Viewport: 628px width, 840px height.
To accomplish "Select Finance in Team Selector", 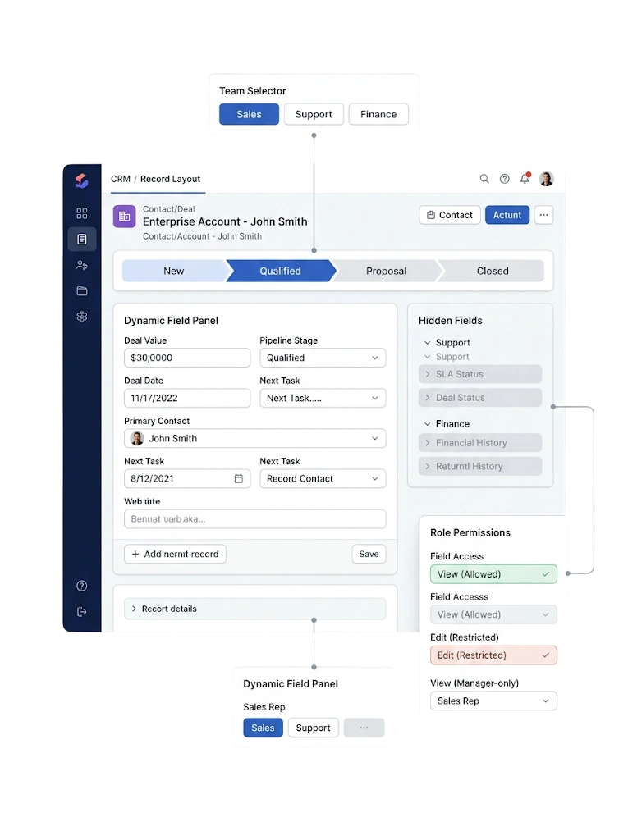I will click(378, 114).
